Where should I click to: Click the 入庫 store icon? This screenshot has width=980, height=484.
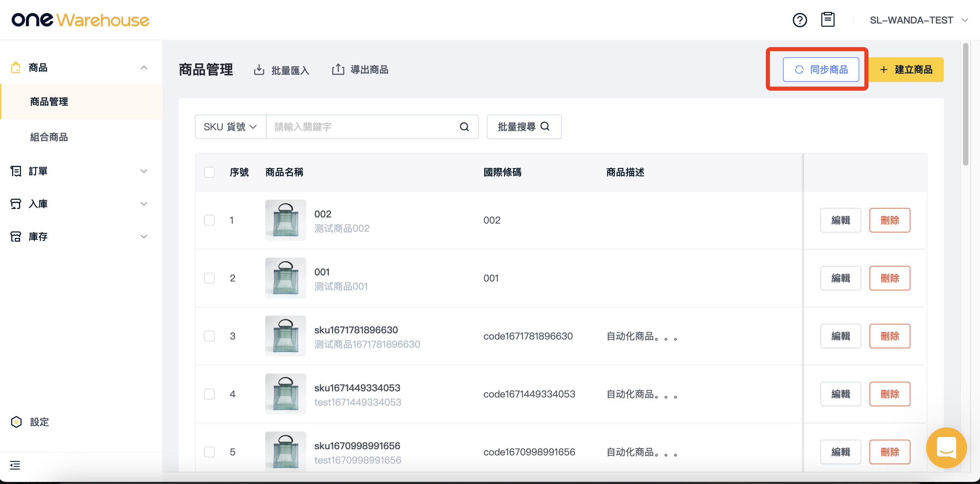click(16, 204)
